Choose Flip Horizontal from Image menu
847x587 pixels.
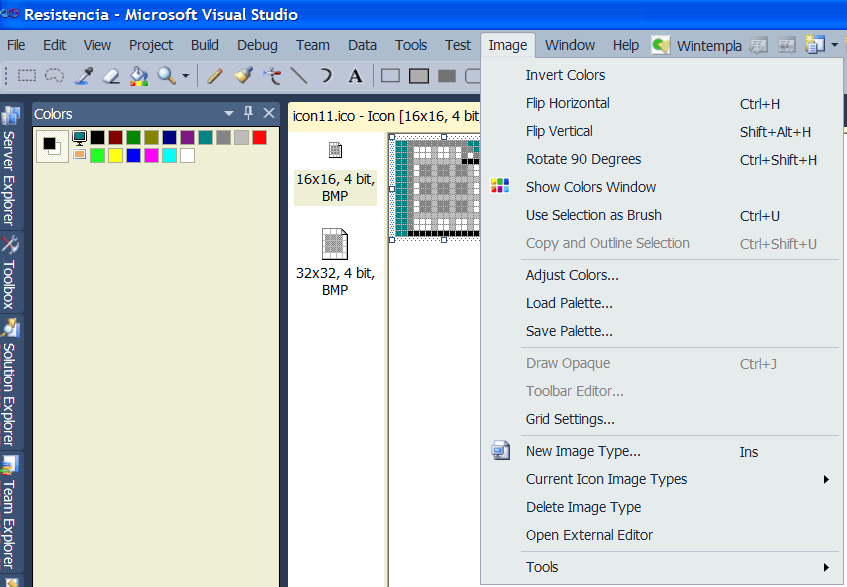coord(662,103)
